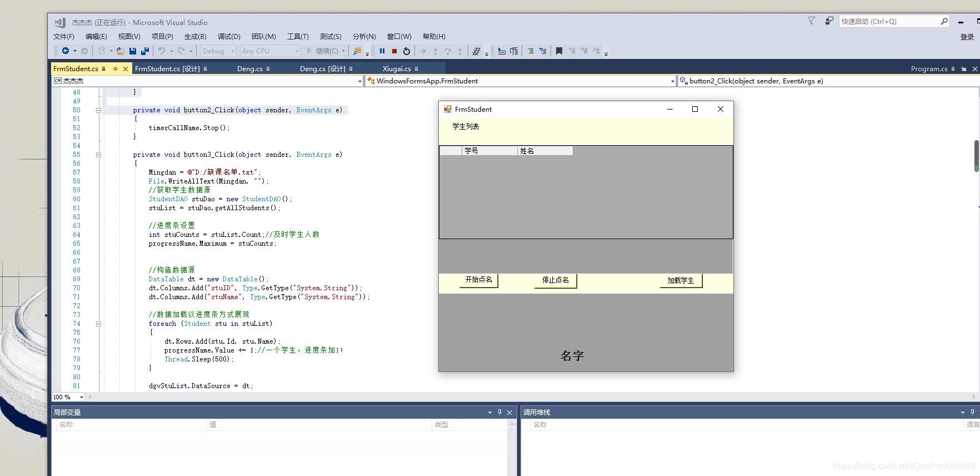Close the 局部变量 panel
980x476 pixels.
click(x=509, y=412)
